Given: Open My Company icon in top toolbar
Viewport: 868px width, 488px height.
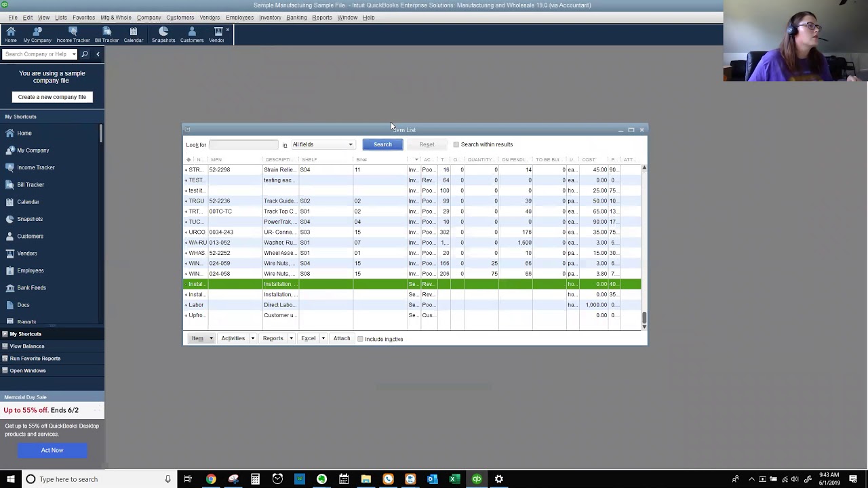Looking at the screenshot, I should click(x=37, y=35).
